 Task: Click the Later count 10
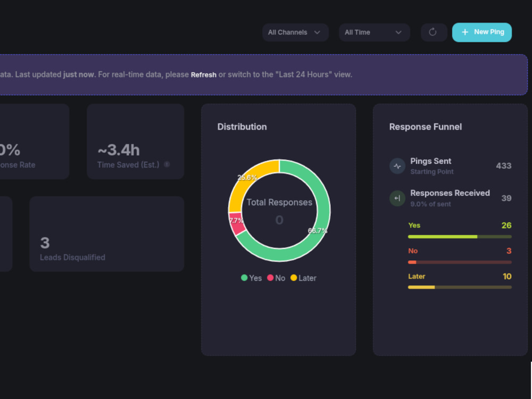[x=507, y=276]
